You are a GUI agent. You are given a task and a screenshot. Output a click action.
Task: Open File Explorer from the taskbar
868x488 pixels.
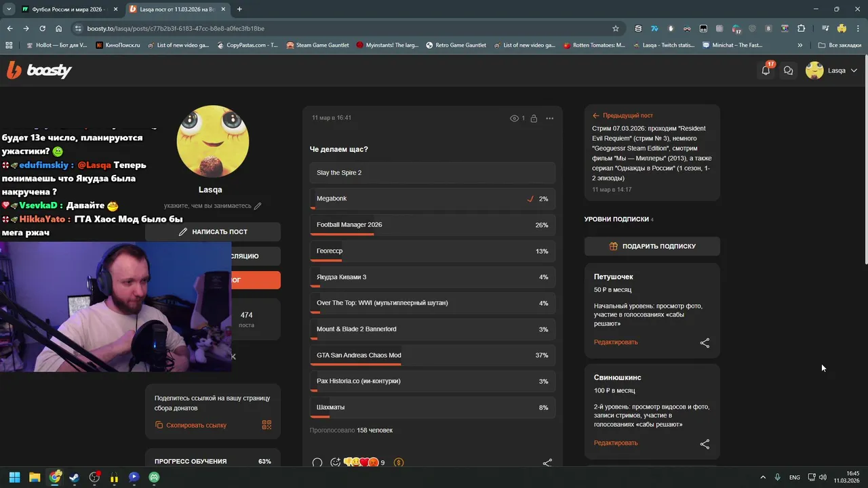pyautogui.click(x=35, y=477)
